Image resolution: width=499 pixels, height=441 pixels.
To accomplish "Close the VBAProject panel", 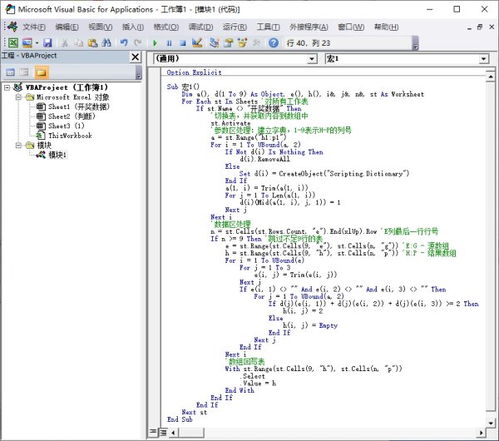I will pyautogui.click(x=135, y=57).
